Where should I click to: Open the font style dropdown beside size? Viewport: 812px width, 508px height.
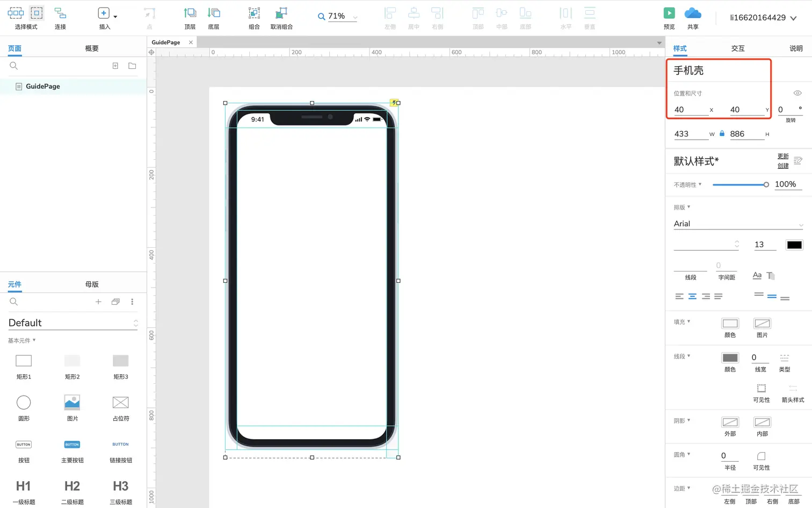(706, 245)
